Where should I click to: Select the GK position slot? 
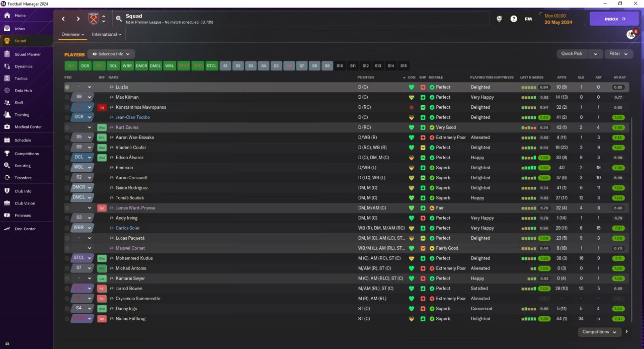[x=71, y=66]
